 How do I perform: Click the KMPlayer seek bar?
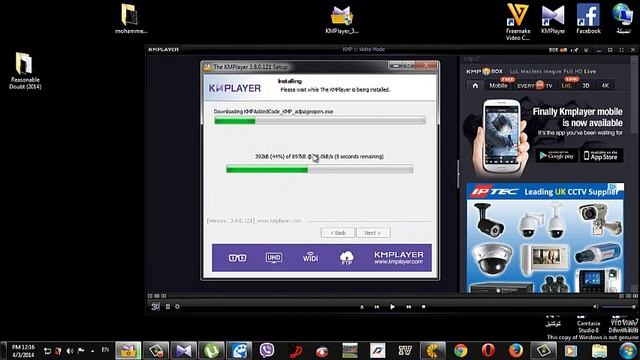[x=392, y=296]
